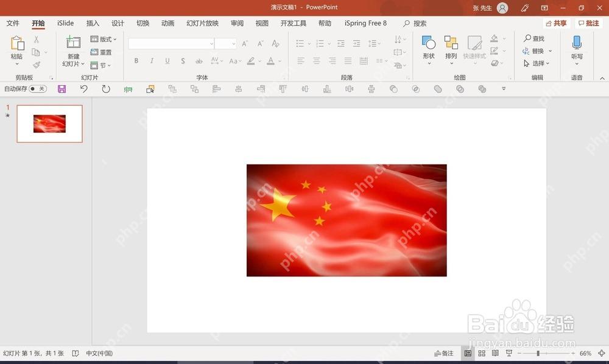Toggle Strikethrough formatting
This screenshot has height=364, width=609.
[x=199, y=61]
